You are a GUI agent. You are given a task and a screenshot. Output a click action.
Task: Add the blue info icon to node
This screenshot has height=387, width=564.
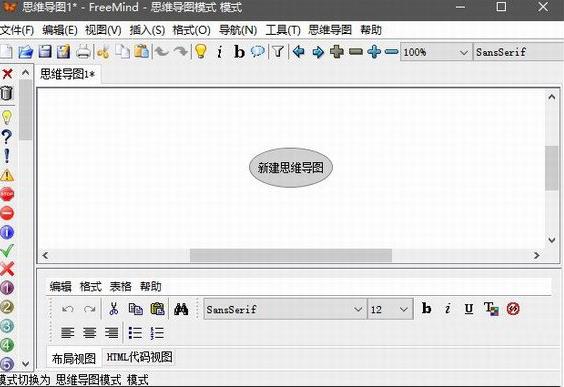(7, 232)
